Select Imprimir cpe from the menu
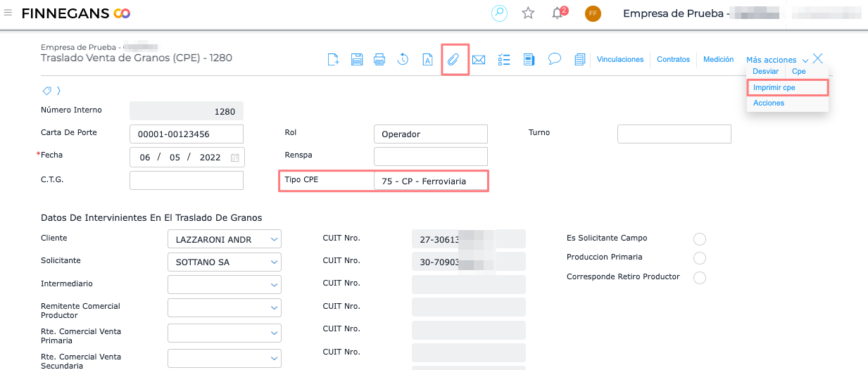Image resolution: width=868 pixels, height=370 pixels. tap(774, 87)
